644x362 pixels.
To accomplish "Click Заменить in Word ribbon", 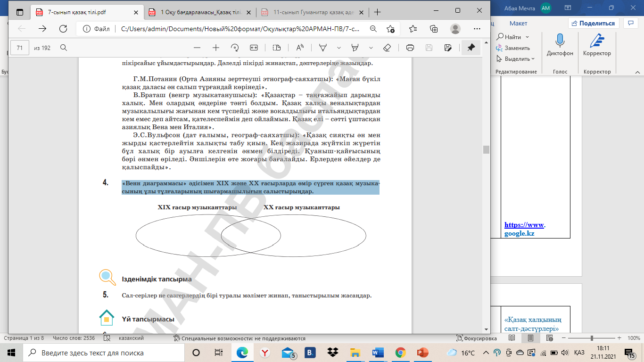I will [512, 48].
